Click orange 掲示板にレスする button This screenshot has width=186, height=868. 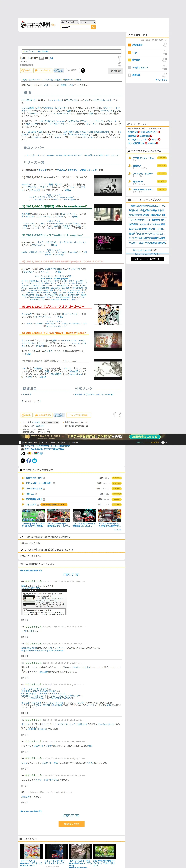point(72,824)
